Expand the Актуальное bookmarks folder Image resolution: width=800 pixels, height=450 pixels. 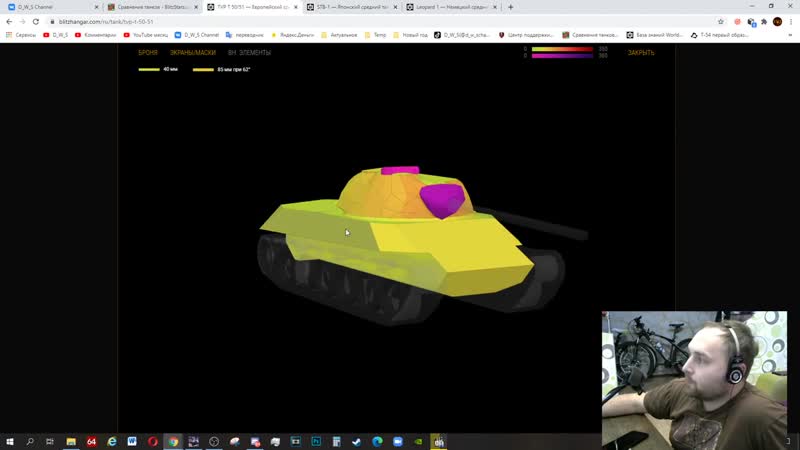pos(339,35)
